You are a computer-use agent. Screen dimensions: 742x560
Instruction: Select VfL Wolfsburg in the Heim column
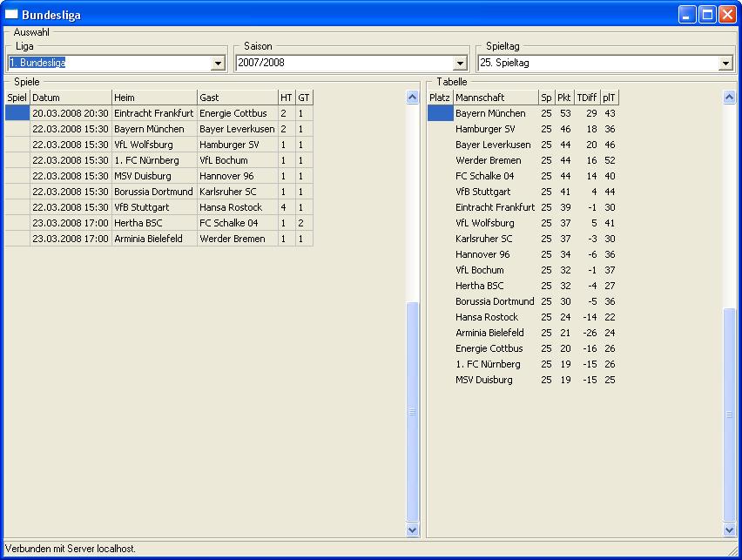pyautogui.click(x=154, y=145)
